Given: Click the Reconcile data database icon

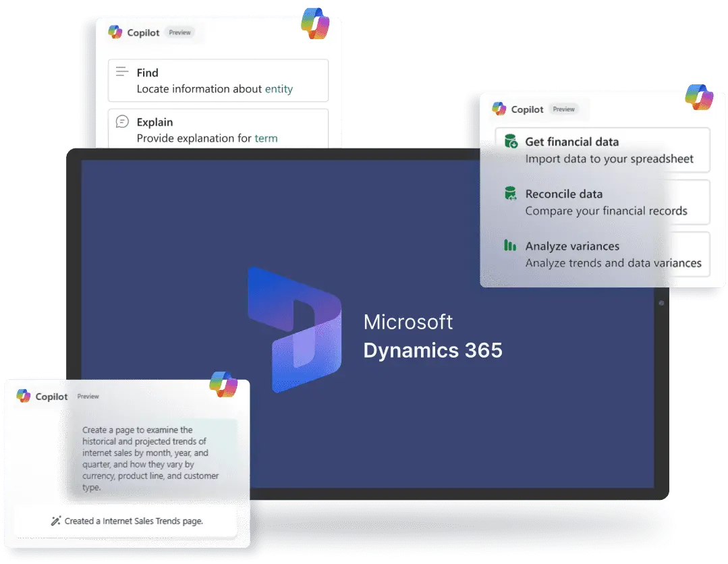Looking at the screenshot, I should coord(511,193).
